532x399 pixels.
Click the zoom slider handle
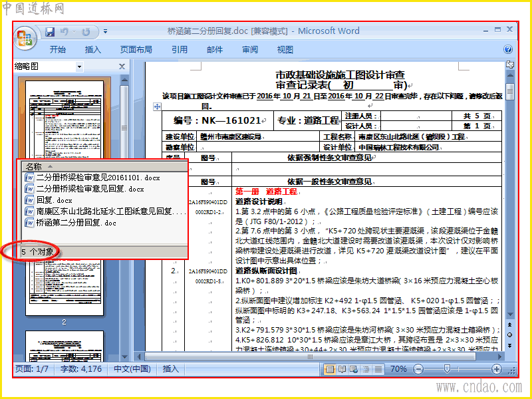447,369
